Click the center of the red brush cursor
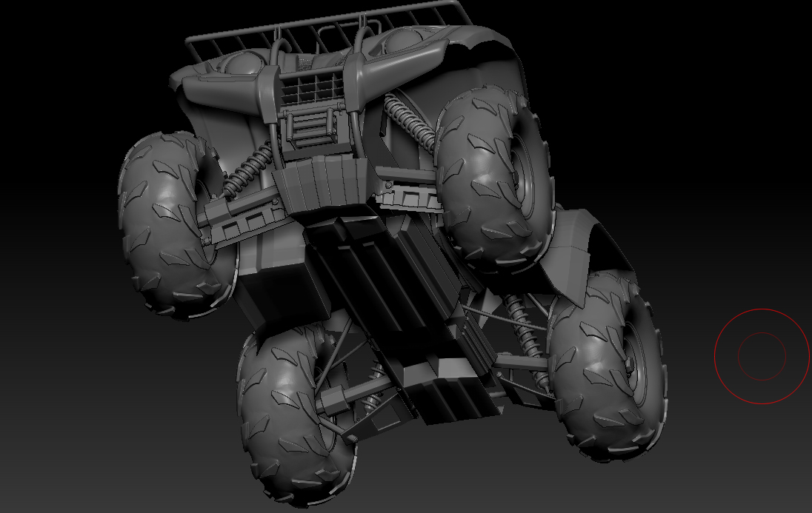Screen dimensions: 812x513 pyautogui.click(x=762, y=356)
